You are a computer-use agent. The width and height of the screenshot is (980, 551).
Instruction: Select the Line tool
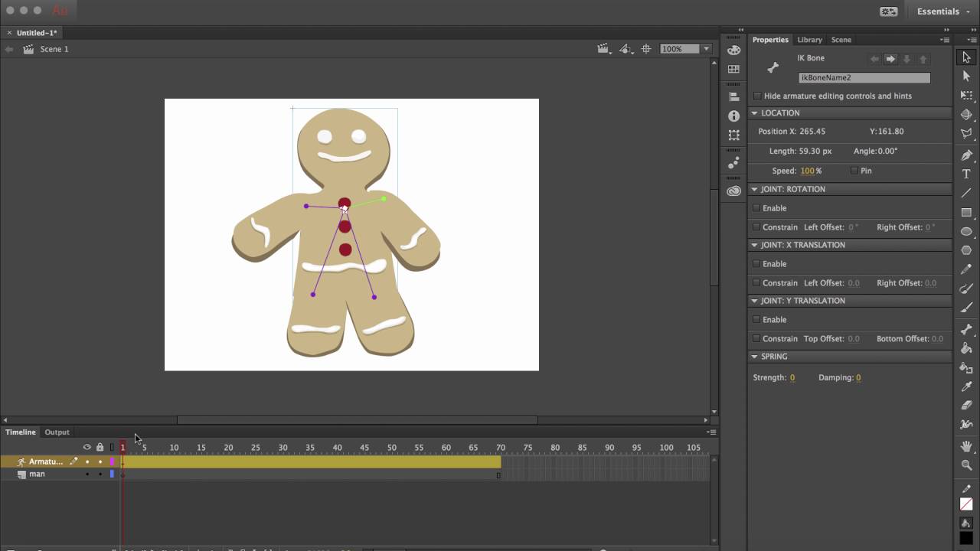click(x=966, y=194)
